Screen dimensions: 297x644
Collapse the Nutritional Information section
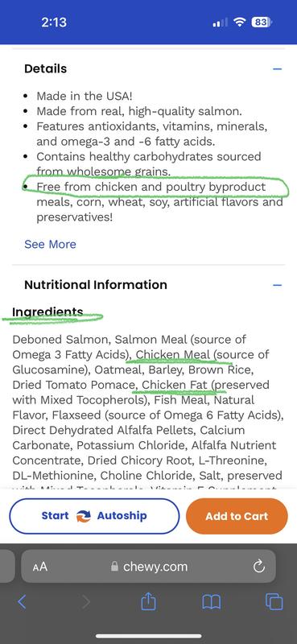[x=278, y=285]
